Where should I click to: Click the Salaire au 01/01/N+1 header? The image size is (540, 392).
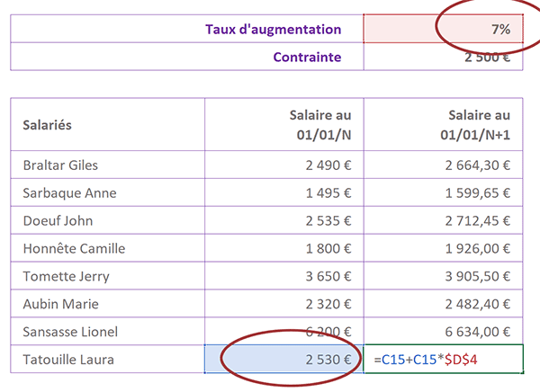point(443,125)
